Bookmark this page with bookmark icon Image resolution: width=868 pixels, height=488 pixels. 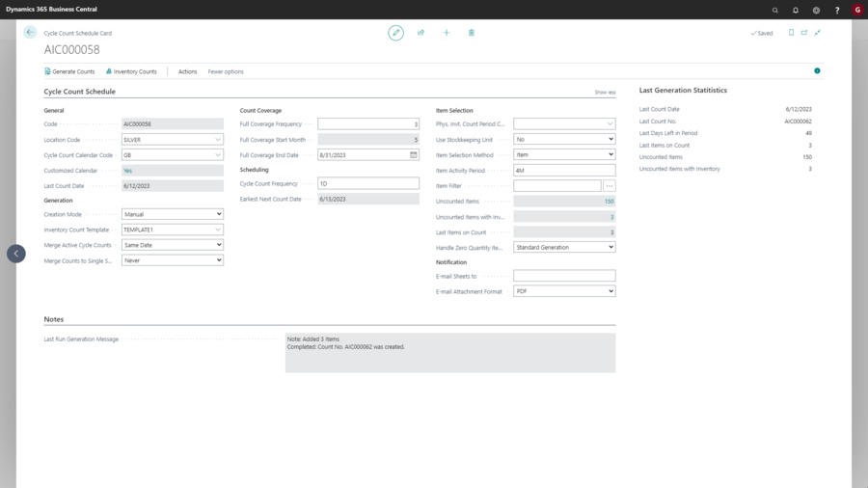(x=791, y=33)
